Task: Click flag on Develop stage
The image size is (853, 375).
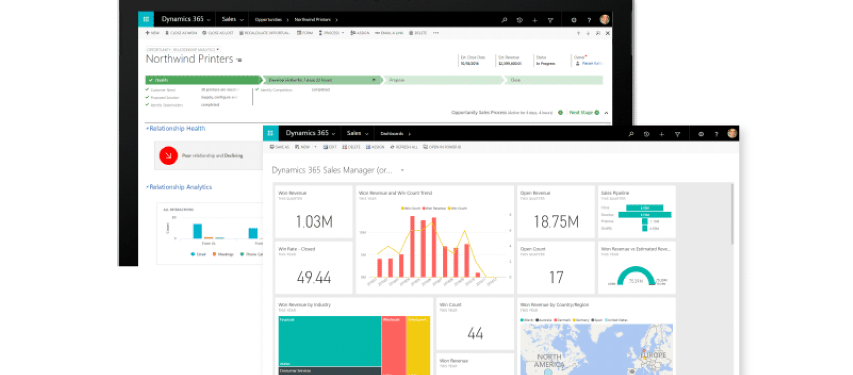Action: point(374,80)
